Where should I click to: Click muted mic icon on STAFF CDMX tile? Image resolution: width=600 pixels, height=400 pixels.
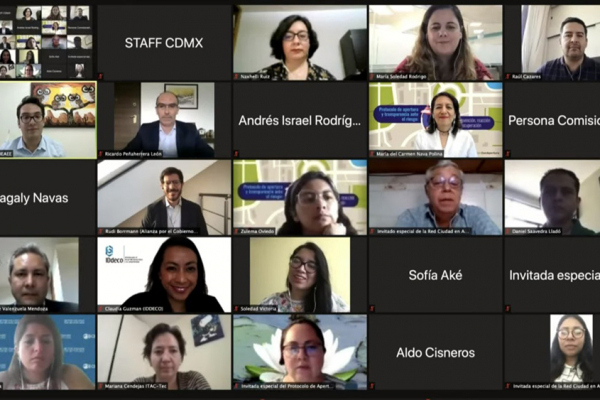pos(101,77)
